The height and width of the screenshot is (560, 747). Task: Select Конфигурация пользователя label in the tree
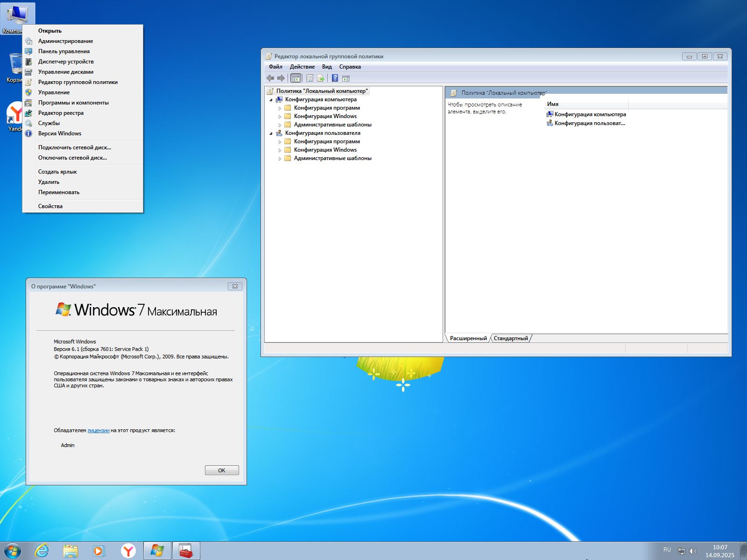323,133
